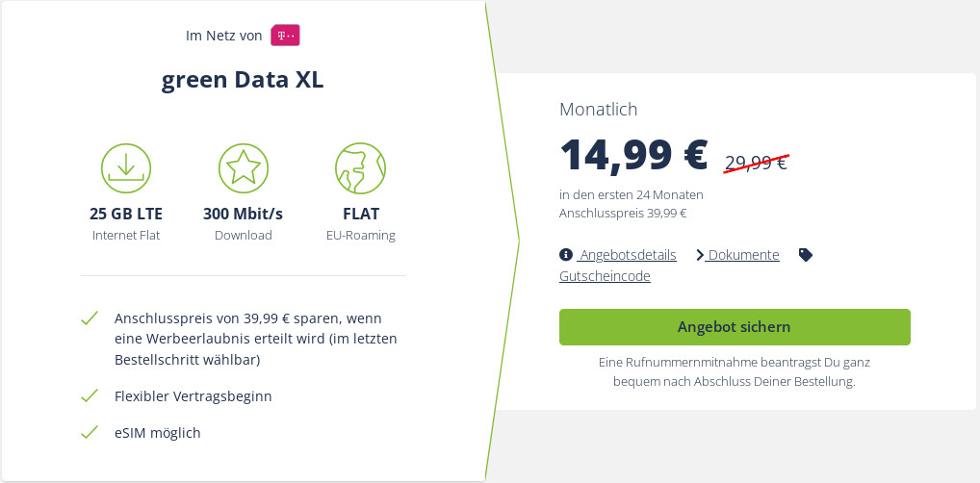Click the 300 Mbit/s label
The image size is (980, 483).
pos(243,214)
